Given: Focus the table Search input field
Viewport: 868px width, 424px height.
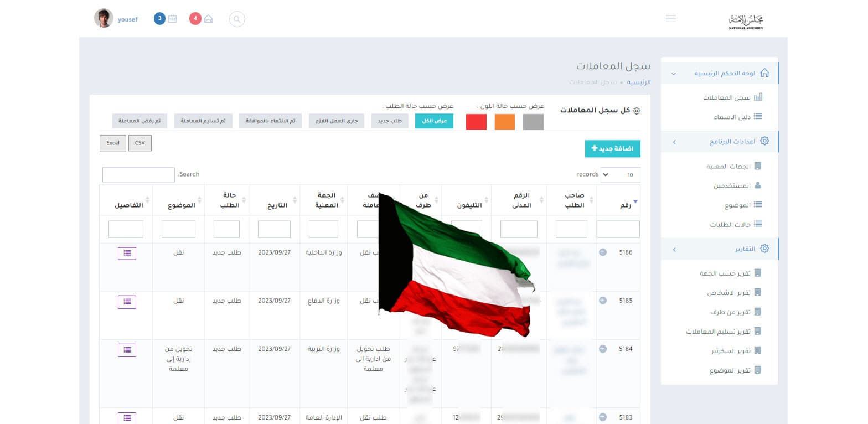Looking at the screenshot, I should click(x=138, y=175).
